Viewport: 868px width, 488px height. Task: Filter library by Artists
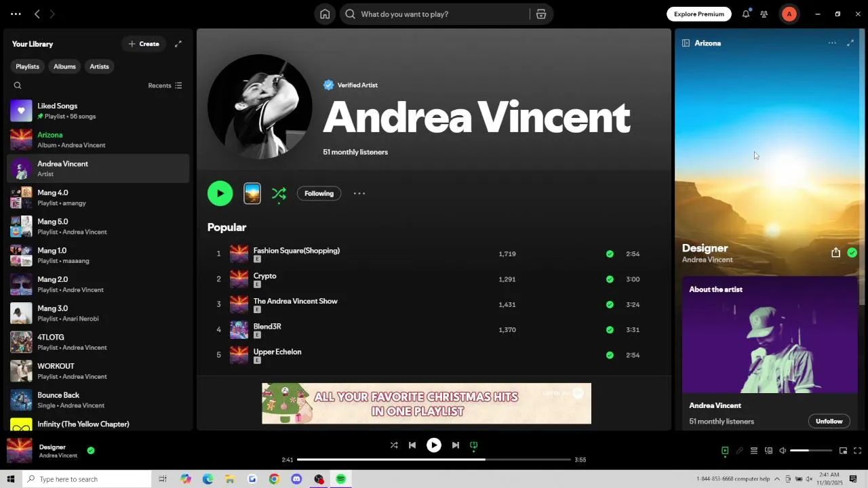(x=99, y=66)
